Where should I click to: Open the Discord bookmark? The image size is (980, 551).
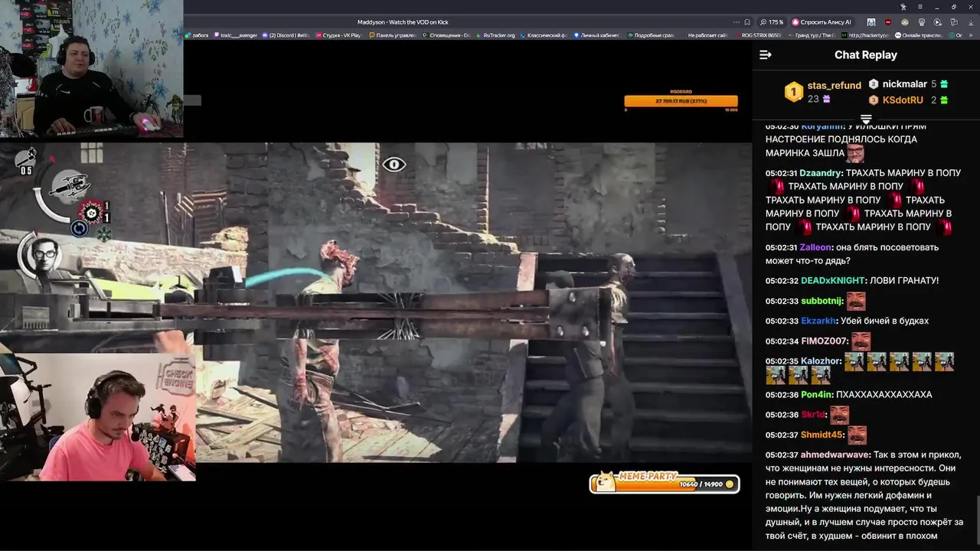(286, 35)
